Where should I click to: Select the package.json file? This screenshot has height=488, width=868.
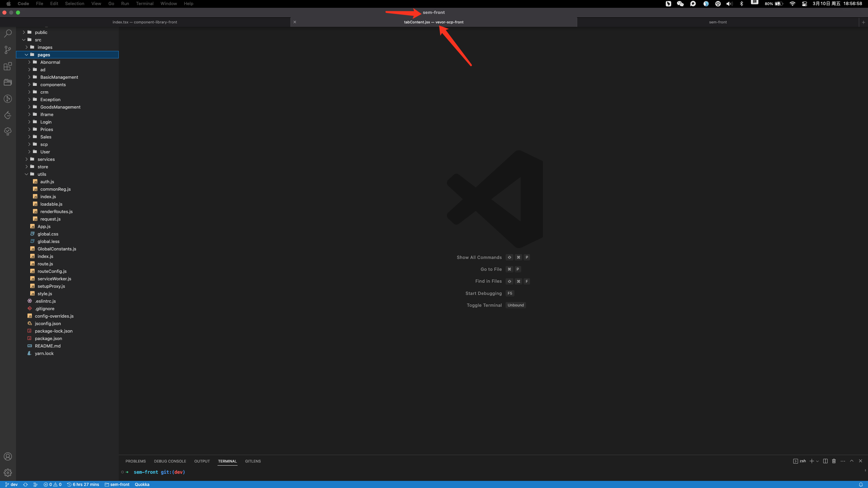coord(48,338)
